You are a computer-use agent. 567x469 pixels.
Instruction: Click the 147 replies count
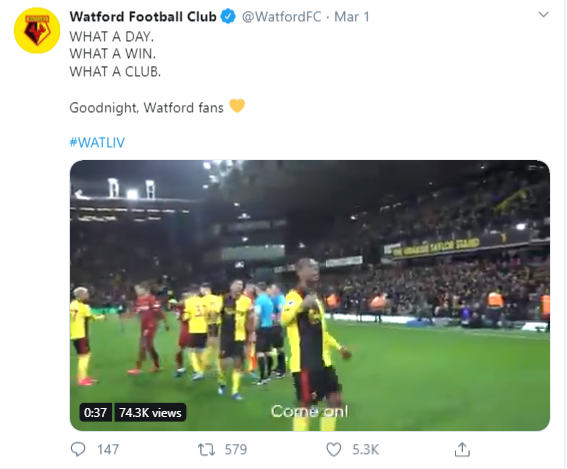click(108, 449)
